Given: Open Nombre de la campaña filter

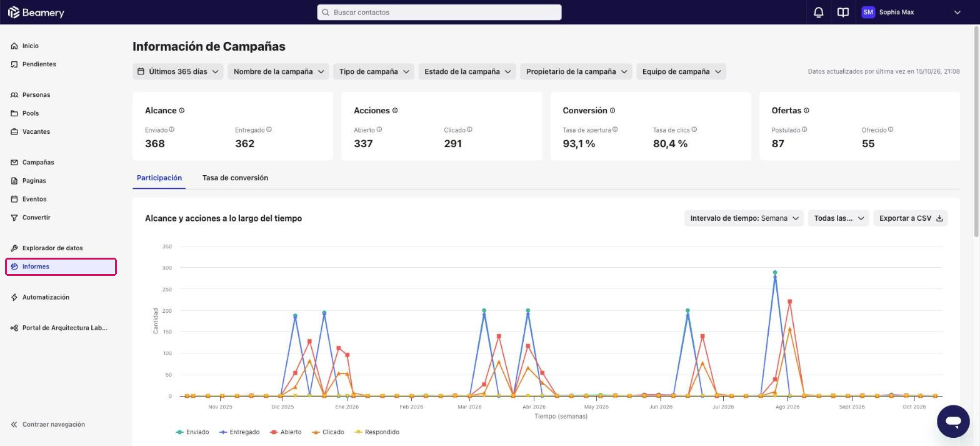Looking at the screenshot, I should [x=278, y=71].
